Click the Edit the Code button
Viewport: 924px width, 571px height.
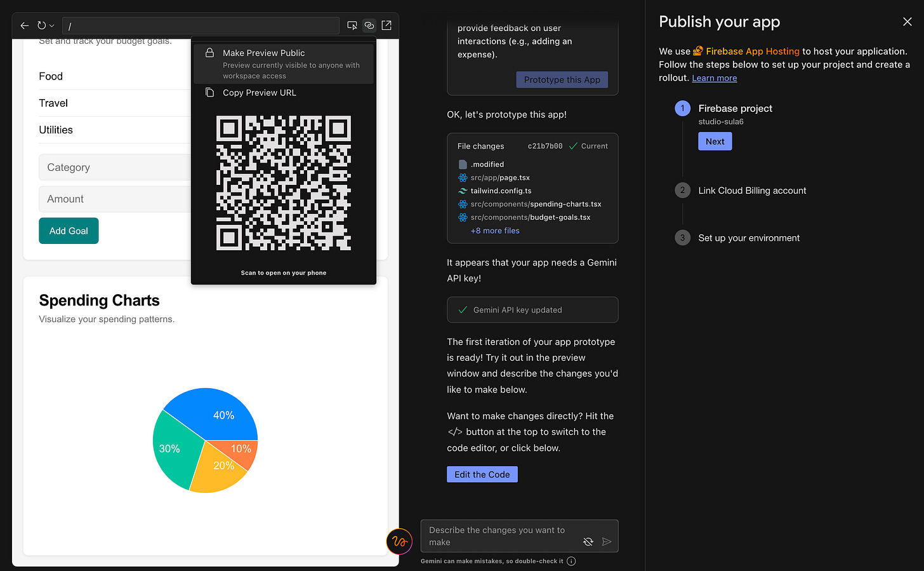[x=482, y=474]
